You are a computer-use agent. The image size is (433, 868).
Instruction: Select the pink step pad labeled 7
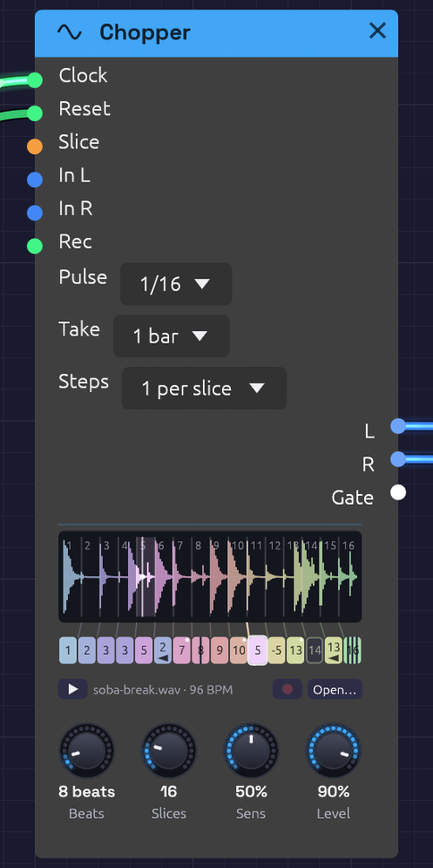[182, 651]
